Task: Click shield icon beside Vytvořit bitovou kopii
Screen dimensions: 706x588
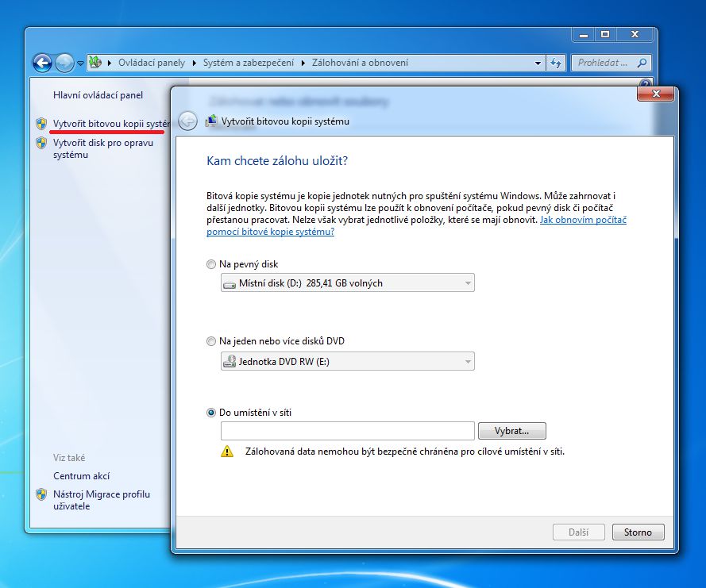Action: (x=41, y=124)
